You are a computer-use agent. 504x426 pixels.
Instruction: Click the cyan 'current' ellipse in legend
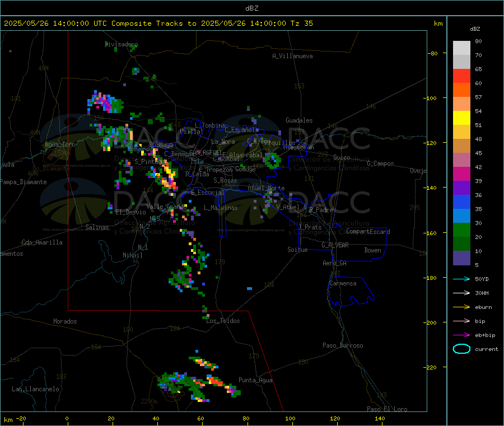(461, 349)
